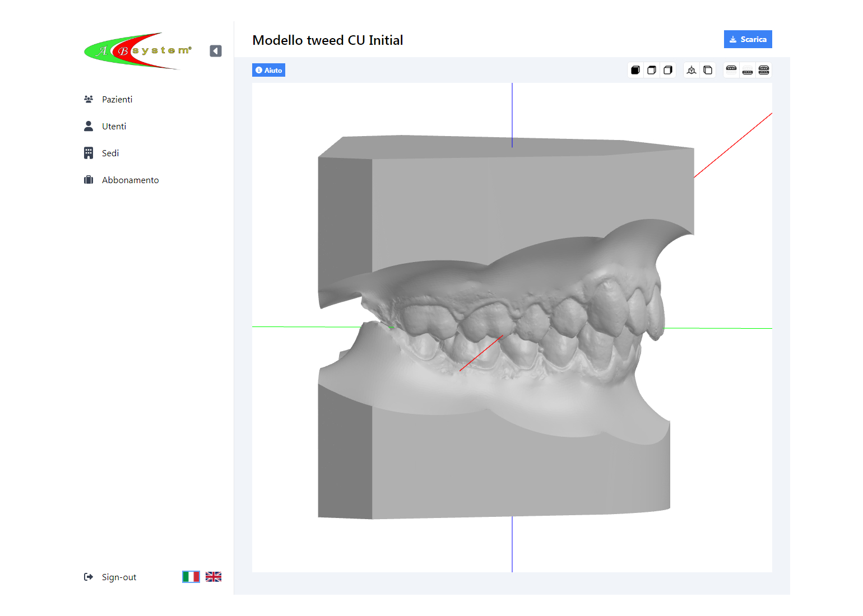
Task: Open Sedi menu item
Action: 110,153
